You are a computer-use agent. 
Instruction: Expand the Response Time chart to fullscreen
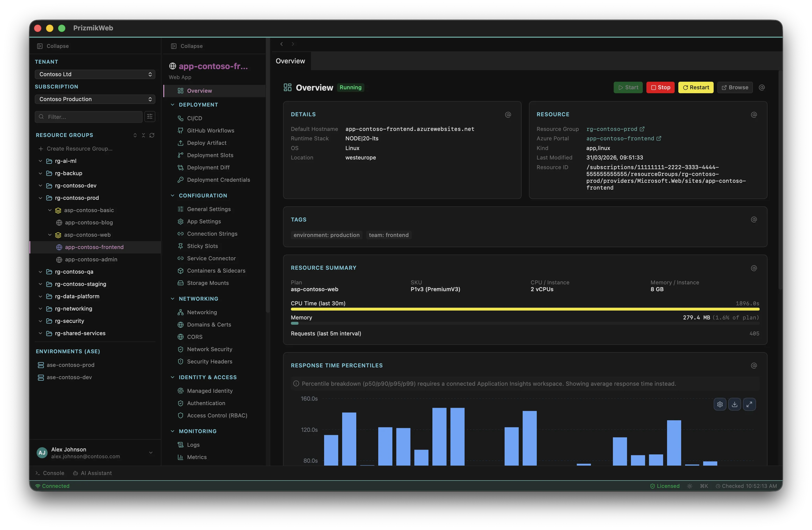coord(749,404)
